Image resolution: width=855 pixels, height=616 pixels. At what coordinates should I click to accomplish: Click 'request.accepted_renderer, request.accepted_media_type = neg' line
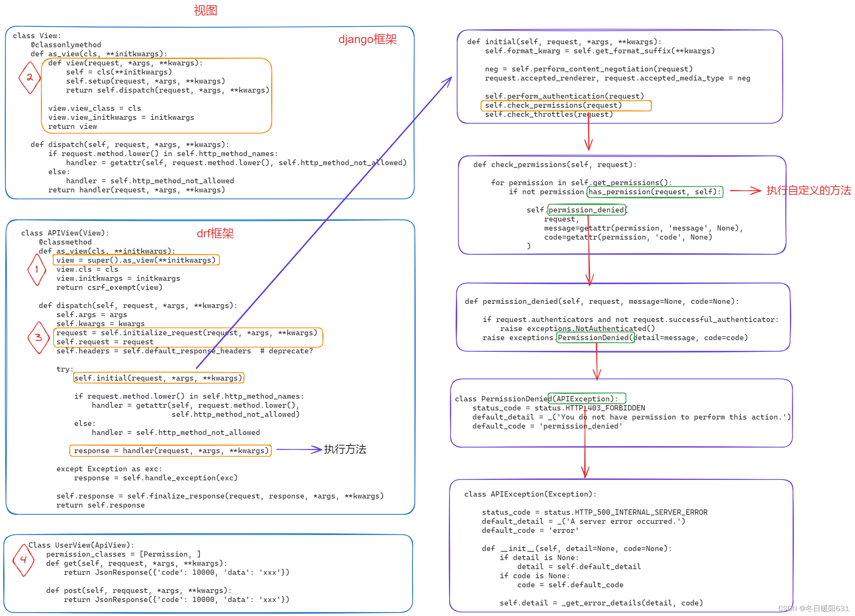618,78
